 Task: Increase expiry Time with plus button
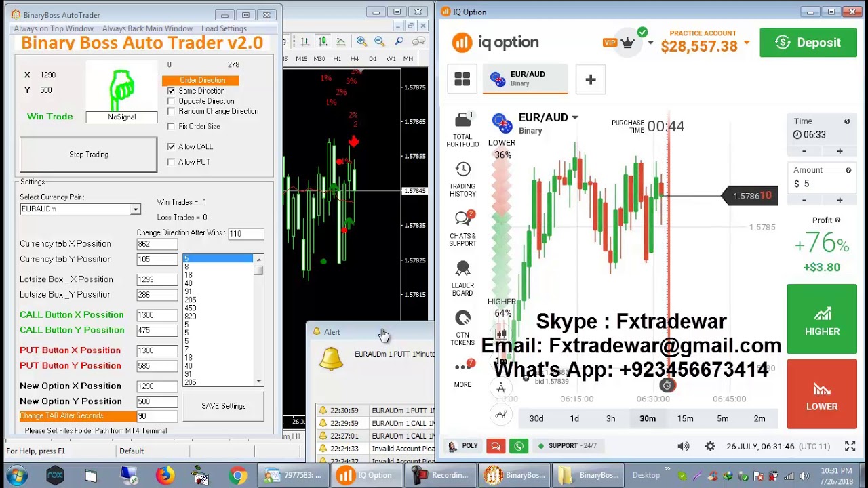[x=840, y=151]
